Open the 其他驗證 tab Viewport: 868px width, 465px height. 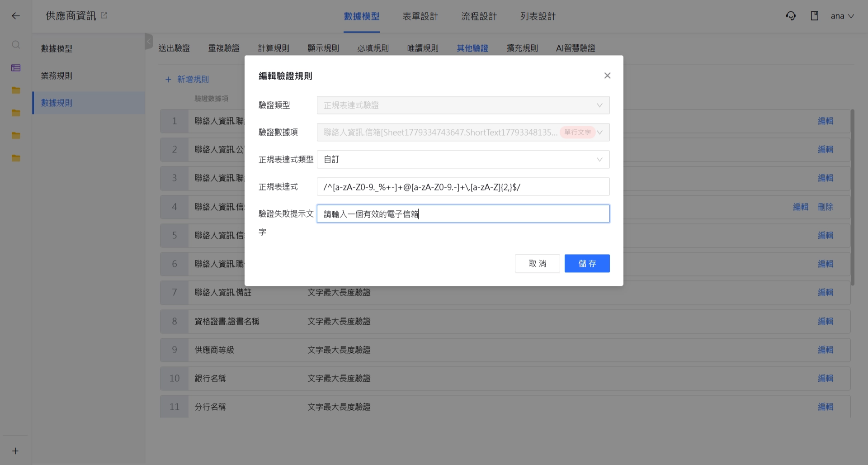click(x=472, y=48)
